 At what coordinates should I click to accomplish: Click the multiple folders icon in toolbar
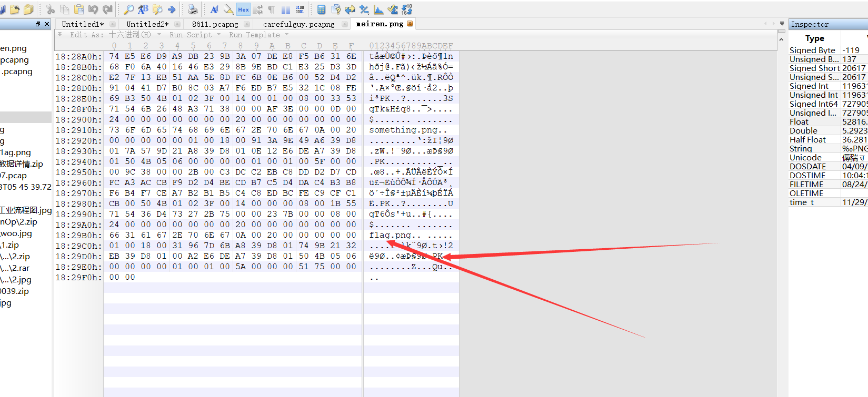click(x=29, y=9)
